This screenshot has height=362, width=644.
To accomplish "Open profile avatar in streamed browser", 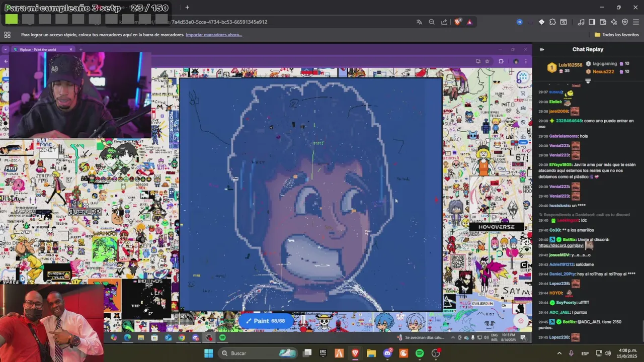I will tap(516, 61).
